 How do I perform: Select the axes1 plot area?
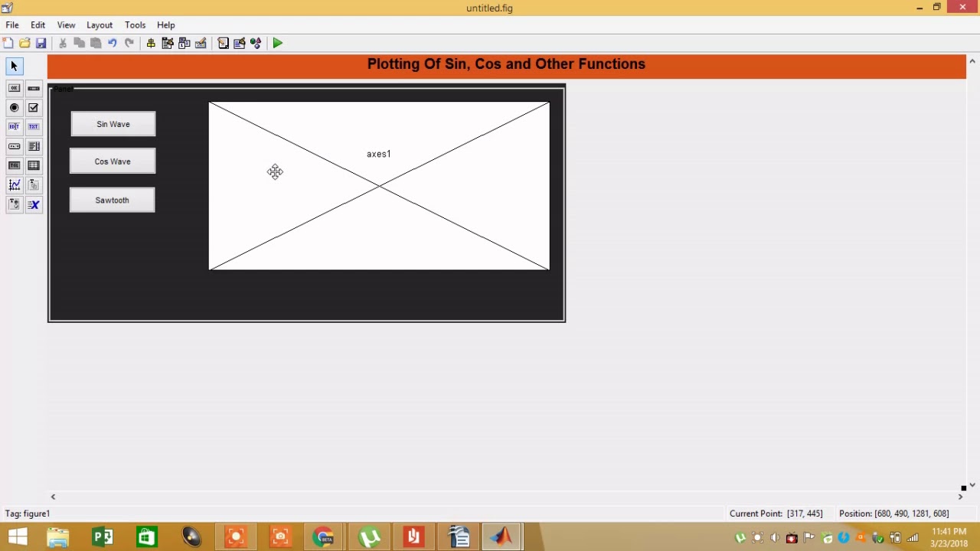[379, 186]
